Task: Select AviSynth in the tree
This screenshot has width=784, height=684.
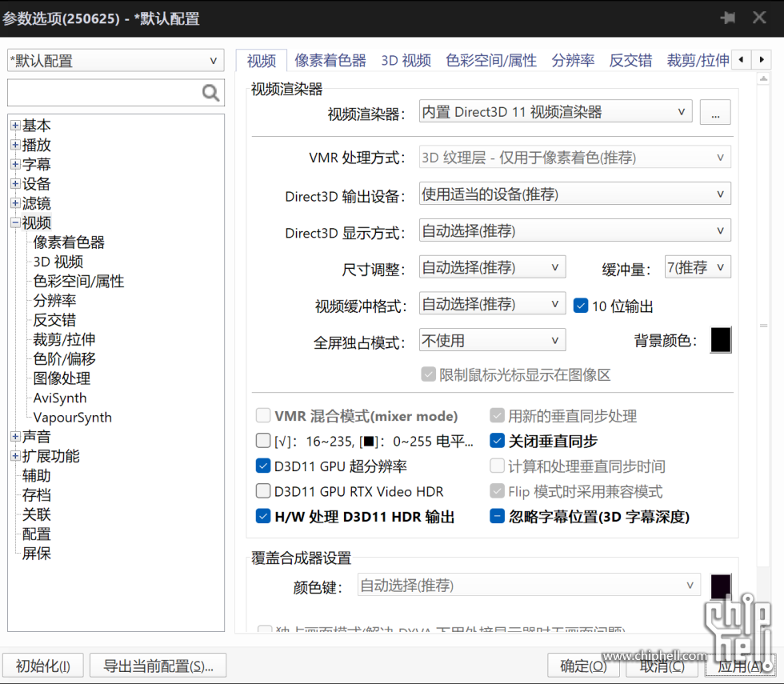Action: click(x=59, y=398)
